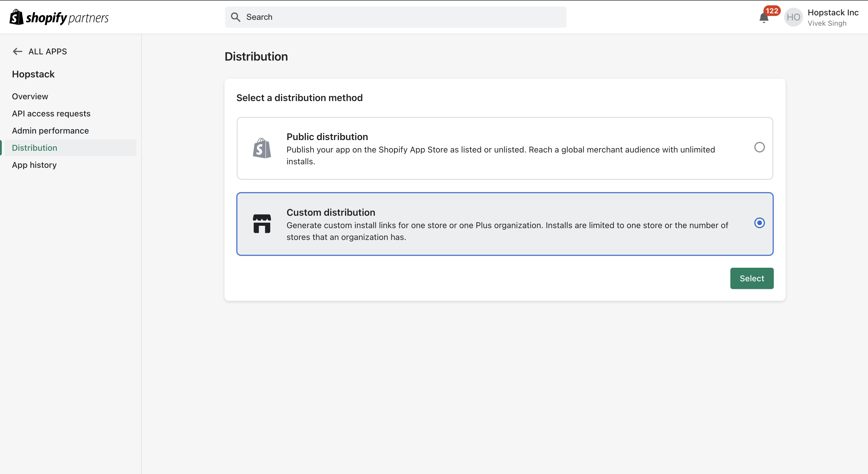Screen dimensions: 868x474
Task: Click the HO account avatar
Action: 793,17
